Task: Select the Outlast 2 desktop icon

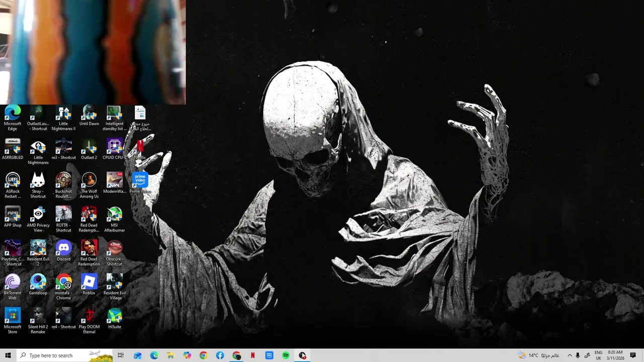Action: 89,149
